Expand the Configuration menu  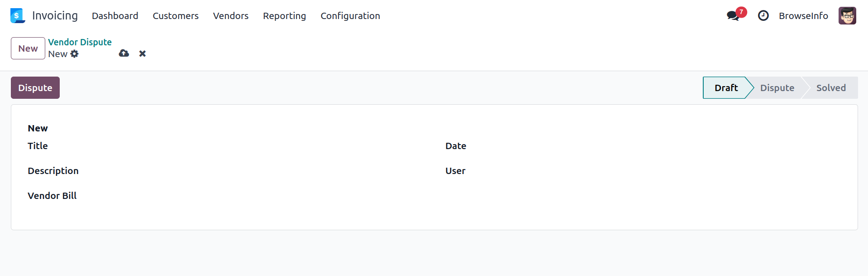(x=350, y=16)
